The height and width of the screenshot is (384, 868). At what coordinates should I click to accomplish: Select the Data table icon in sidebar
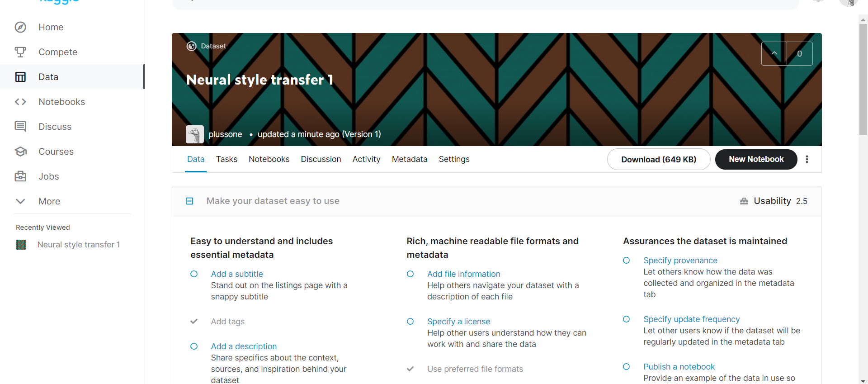[20, 77]
